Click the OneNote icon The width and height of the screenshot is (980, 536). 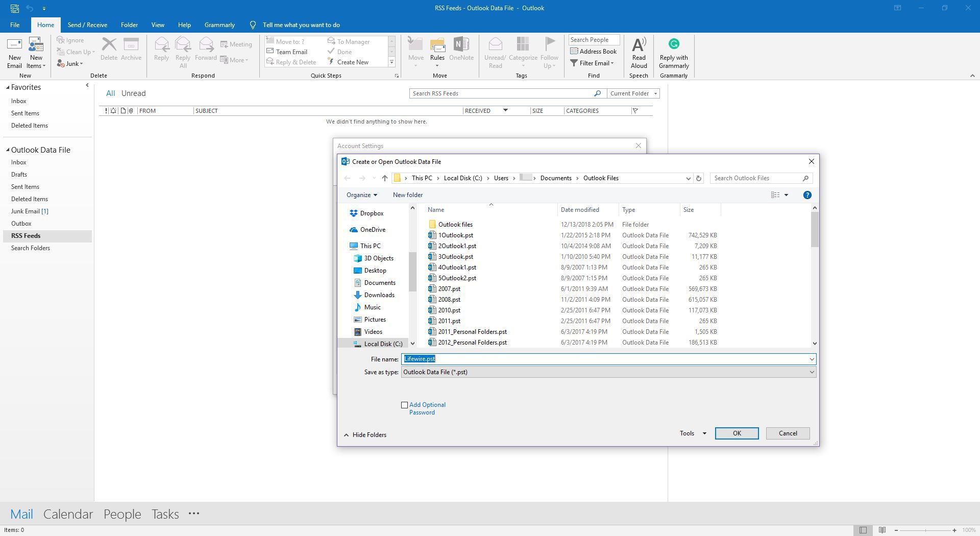(x=461, y=45)
